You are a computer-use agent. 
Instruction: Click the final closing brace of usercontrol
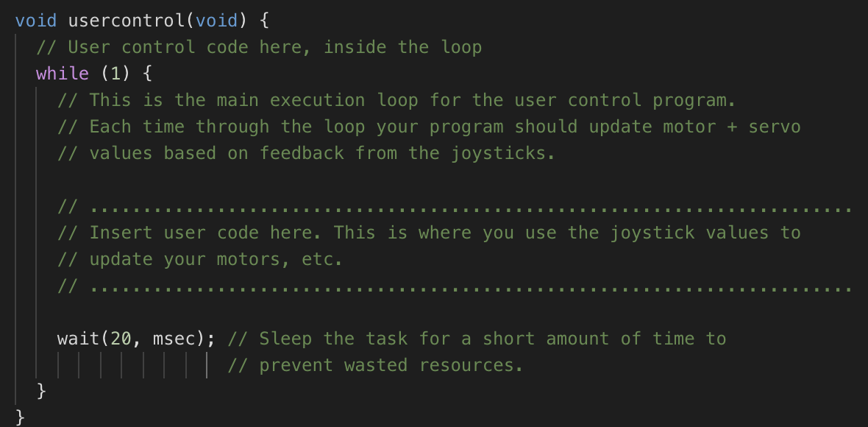pyautogui.click(x=21, y=415)
